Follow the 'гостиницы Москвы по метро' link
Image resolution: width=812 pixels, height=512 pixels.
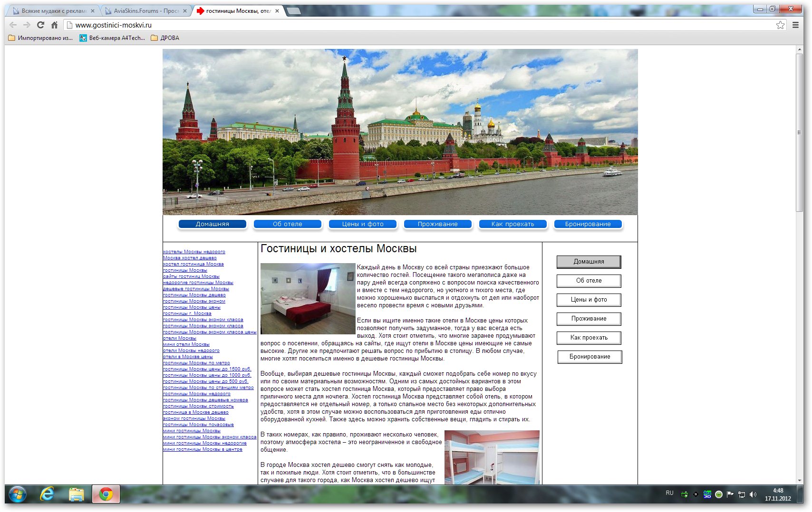tap(196, 363)
